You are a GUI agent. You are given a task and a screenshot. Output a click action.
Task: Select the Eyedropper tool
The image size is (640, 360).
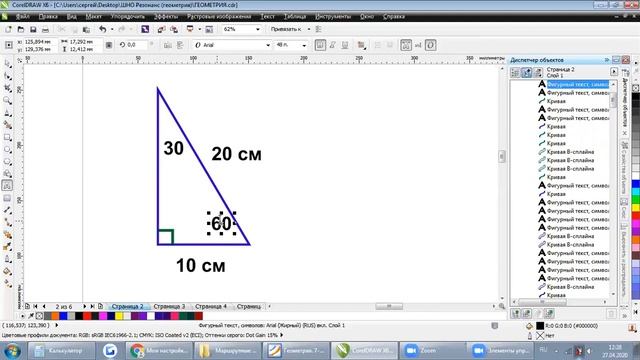click(x=7, y=247)
